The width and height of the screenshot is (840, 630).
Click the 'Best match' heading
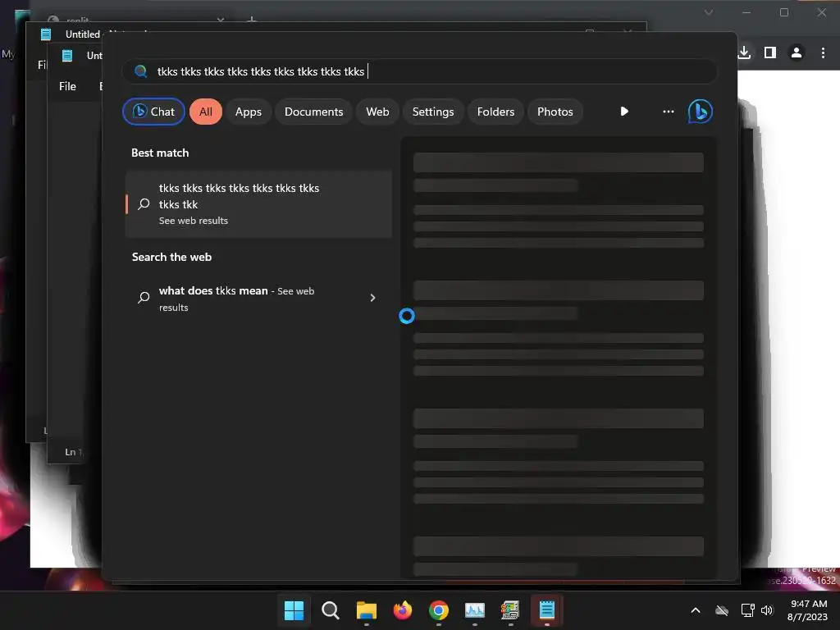click(x=160, y=153)
